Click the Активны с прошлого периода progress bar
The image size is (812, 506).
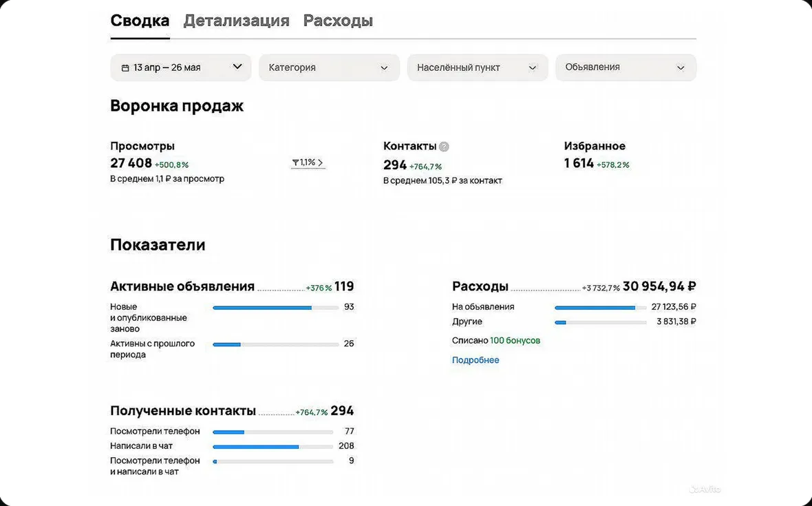(275, 344)
